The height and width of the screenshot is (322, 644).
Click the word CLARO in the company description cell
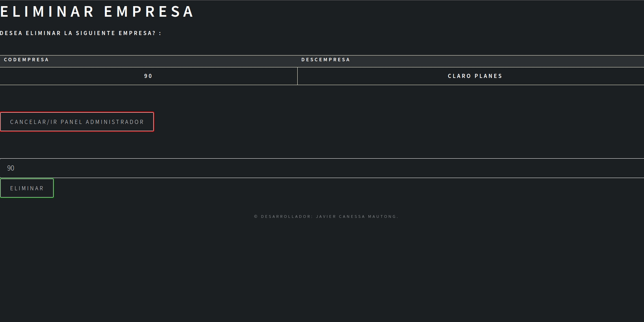coord(459,76)
